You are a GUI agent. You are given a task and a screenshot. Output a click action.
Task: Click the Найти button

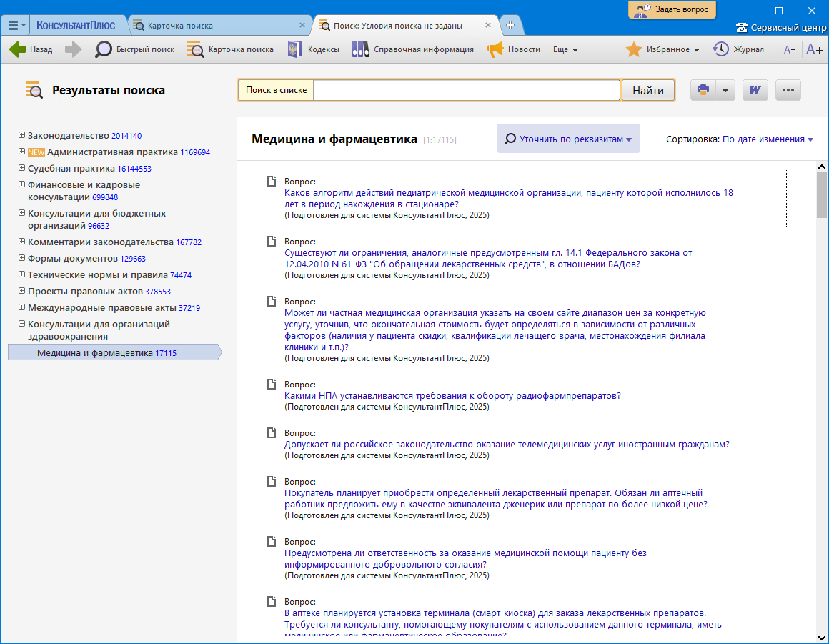tap(648, 91)
